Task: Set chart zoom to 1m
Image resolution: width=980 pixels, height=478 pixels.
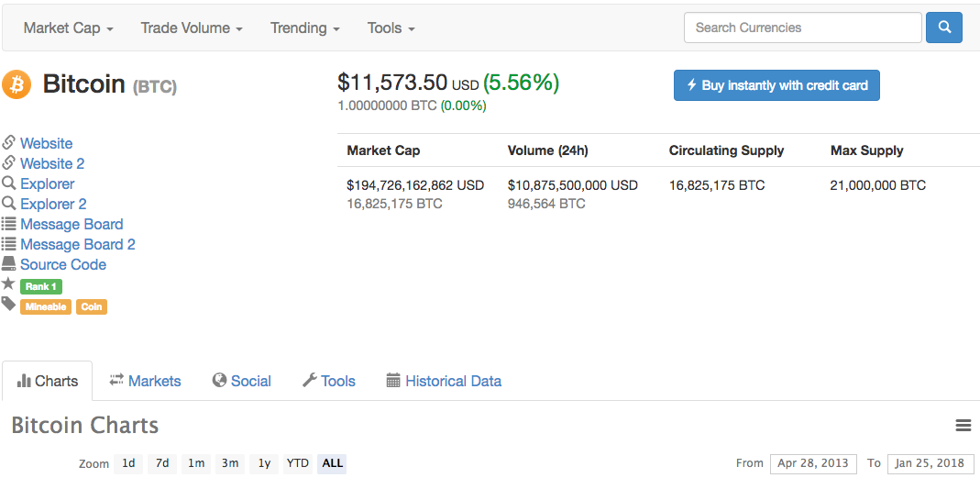Action: pos(195,463)
